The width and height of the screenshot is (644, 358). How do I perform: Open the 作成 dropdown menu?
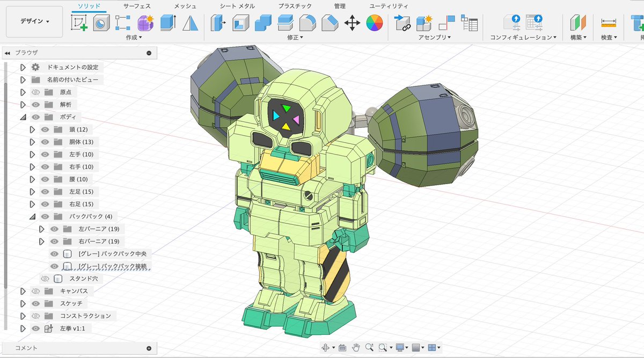(x=134, y=38)
